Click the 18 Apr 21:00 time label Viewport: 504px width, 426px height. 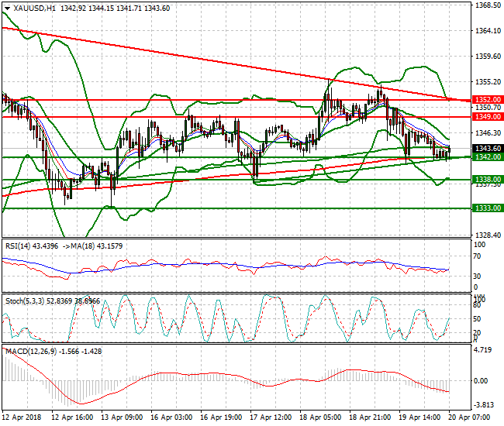(370, 417)
